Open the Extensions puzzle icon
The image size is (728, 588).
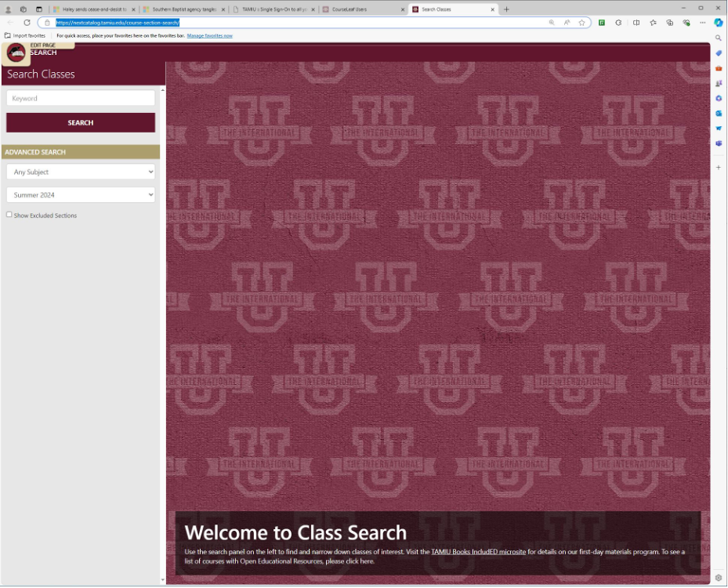coord(618,22)
